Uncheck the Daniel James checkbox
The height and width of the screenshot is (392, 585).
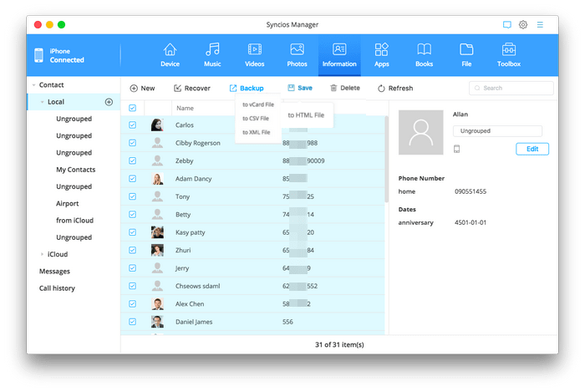(x=132, y=322)
